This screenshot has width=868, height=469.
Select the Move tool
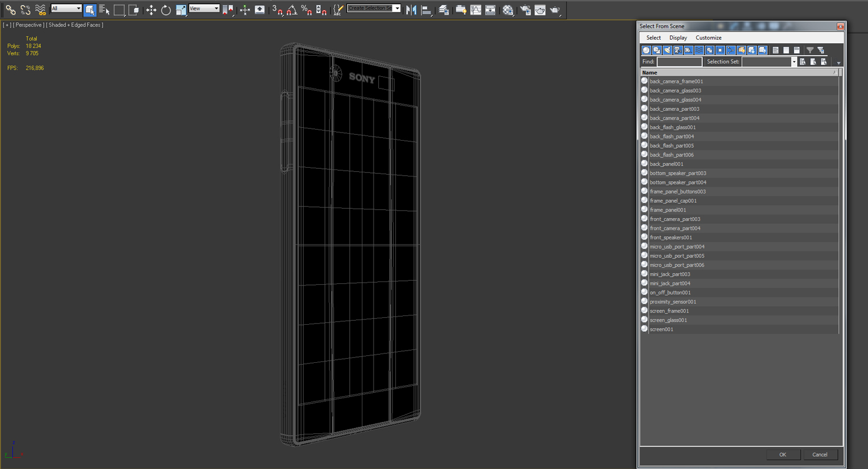click(x=151, y=9)
